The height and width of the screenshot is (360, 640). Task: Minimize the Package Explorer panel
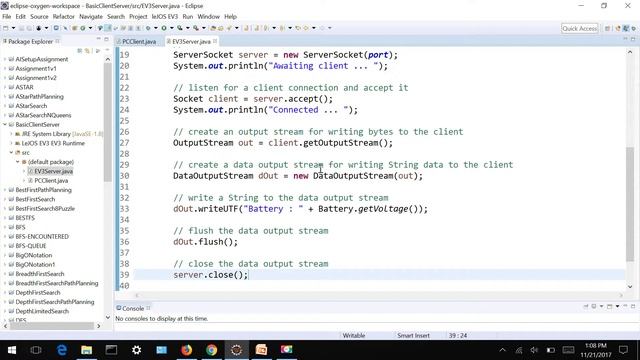click(98, 39)
